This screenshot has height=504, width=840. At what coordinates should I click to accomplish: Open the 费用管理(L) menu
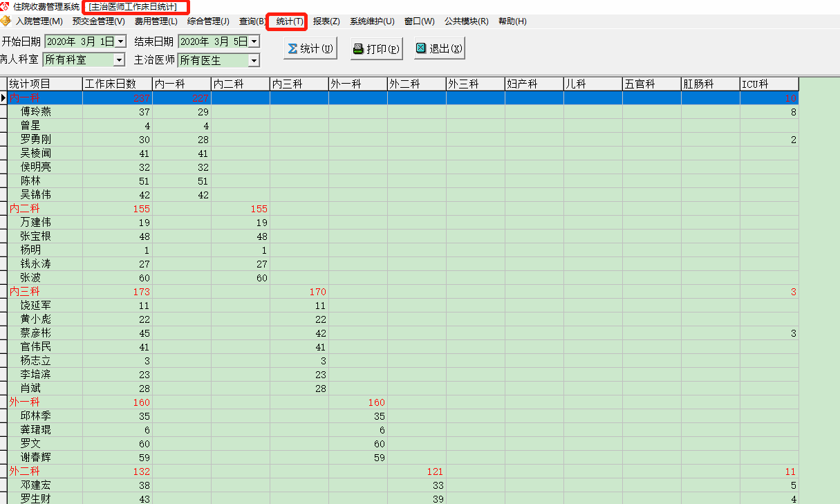(156, 21)
